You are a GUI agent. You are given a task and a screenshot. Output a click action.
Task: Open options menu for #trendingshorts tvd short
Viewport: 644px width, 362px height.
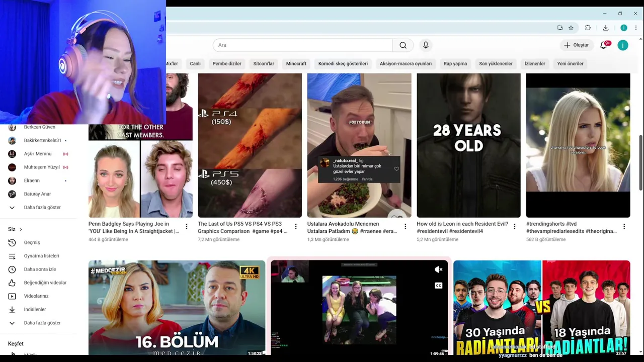pos(624,227)
